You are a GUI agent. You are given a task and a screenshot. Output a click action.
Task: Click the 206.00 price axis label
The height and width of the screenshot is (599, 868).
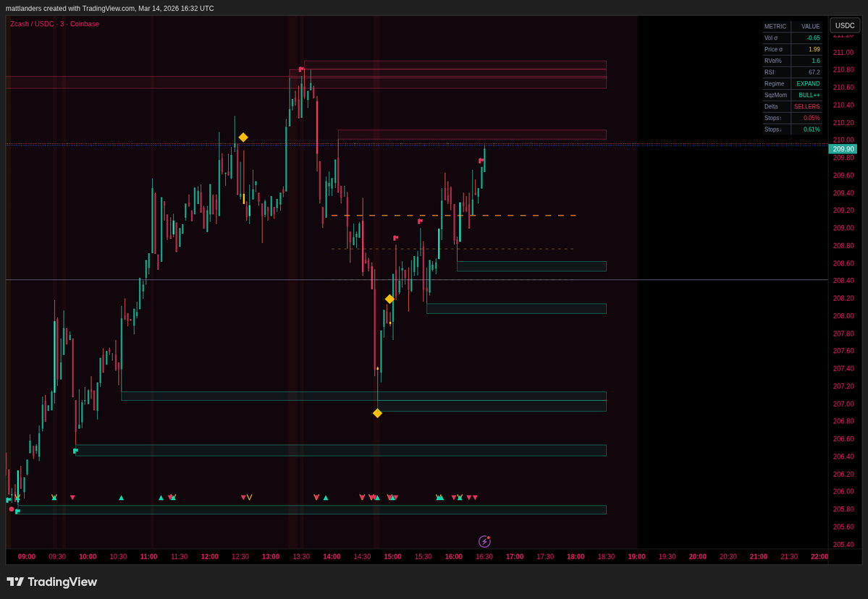click(x=843, y=491)
